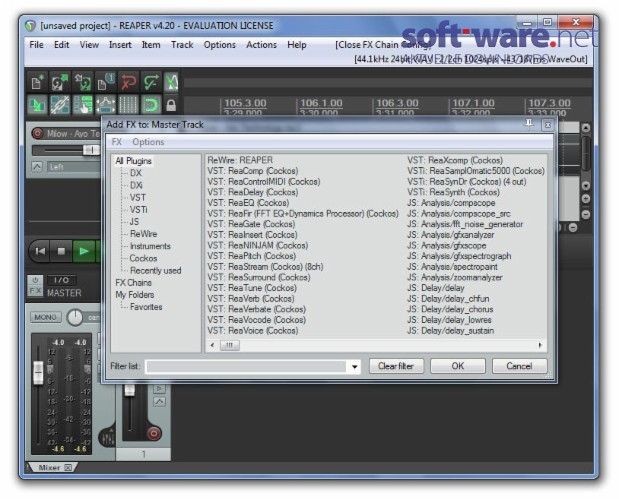Screen dimensions: 619x500
Task: Toggle the ripple editing toolbar icon
Action: (x=83, y=105)
